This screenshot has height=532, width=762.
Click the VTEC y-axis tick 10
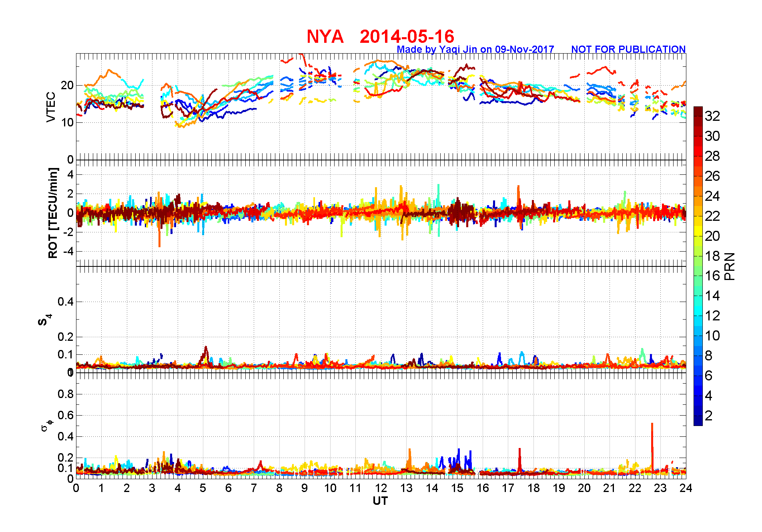(x=67, y=122)
